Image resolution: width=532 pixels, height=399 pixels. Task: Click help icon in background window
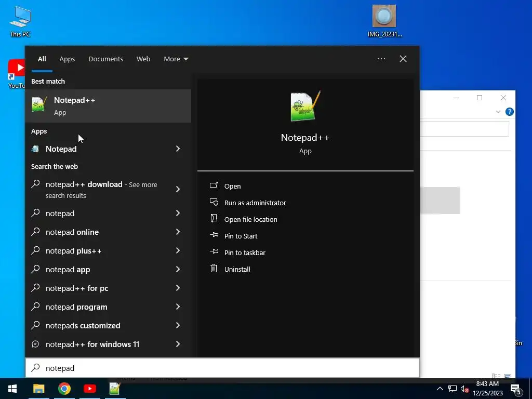pos(509,112)
